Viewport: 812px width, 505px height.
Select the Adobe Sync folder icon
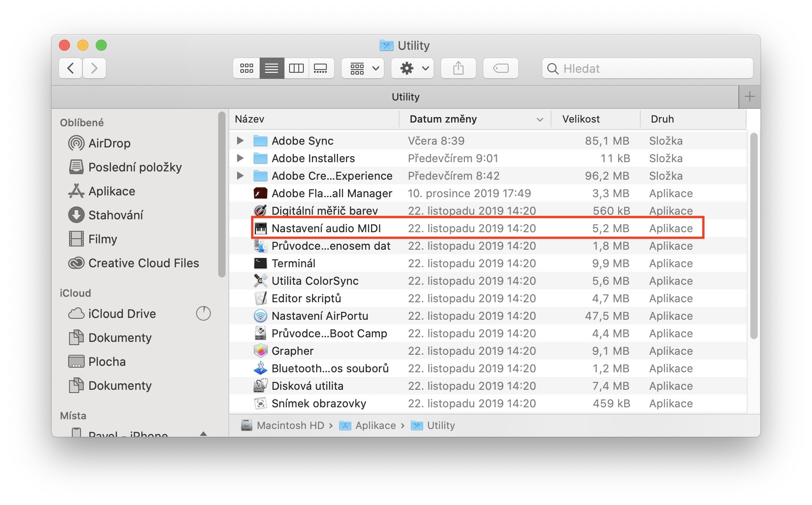pos(261,141)
